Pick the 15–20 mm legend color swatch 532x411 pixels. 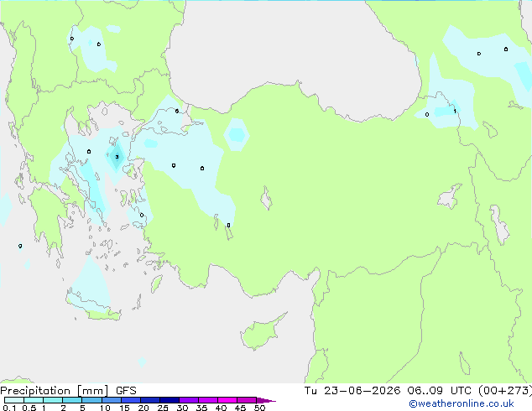point(131,400)
